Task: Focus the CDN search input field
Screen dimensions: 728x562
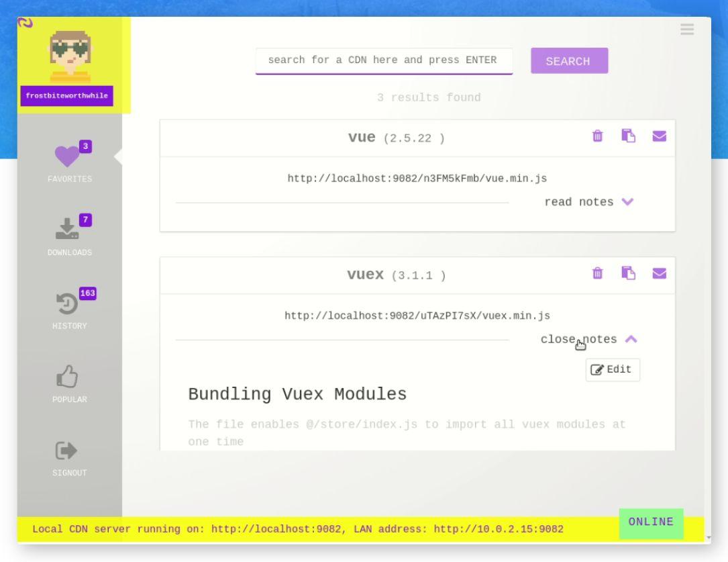Action: 384,60
